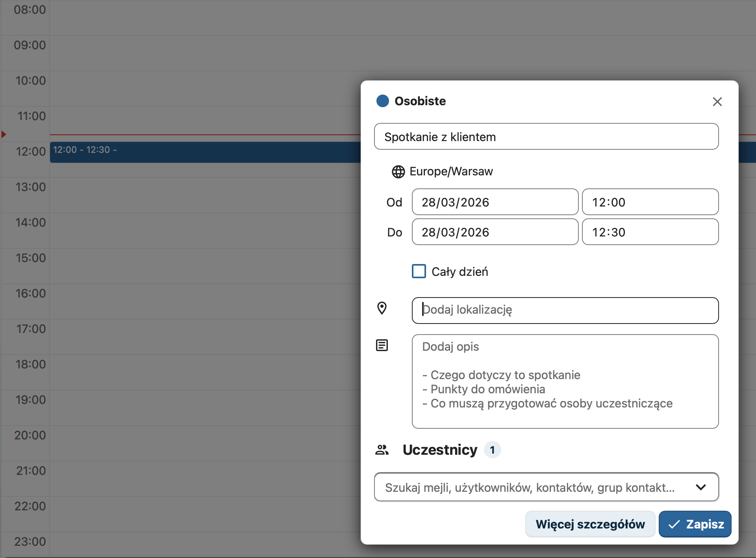Click the attendees count badge
The width and height of the screenshot is (756, 558).
coord(492,450)
